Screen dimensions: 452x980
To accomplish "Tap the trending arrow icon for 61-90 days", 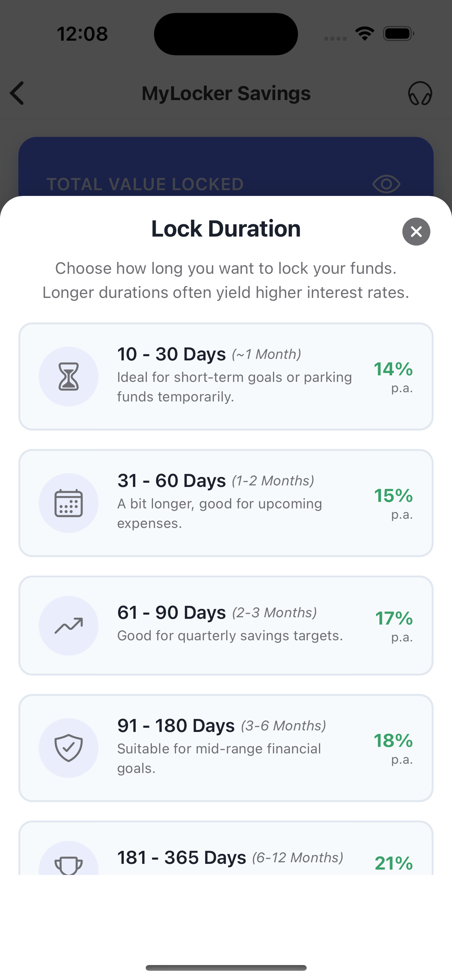I will pyautogui.click(x=69, y=626).
